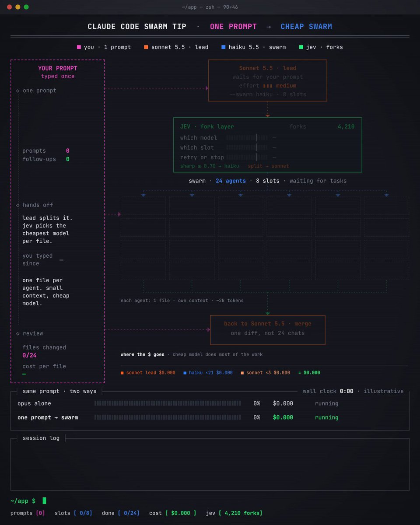Click the blue 'CHEAP SWARM' header text
Image resolution: width=420 pixels, height=525 pixels.
(x=306, y=26)
